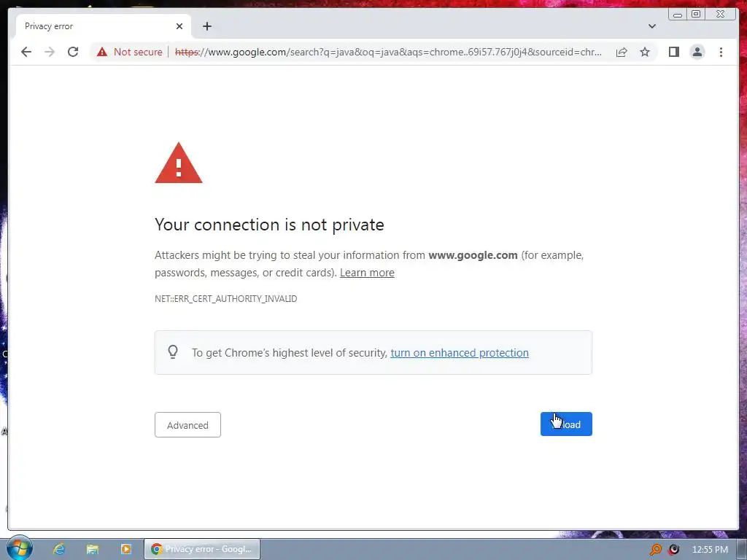Open the Learn more link
The width and height of the screenshot is (747, 560).
367,273
